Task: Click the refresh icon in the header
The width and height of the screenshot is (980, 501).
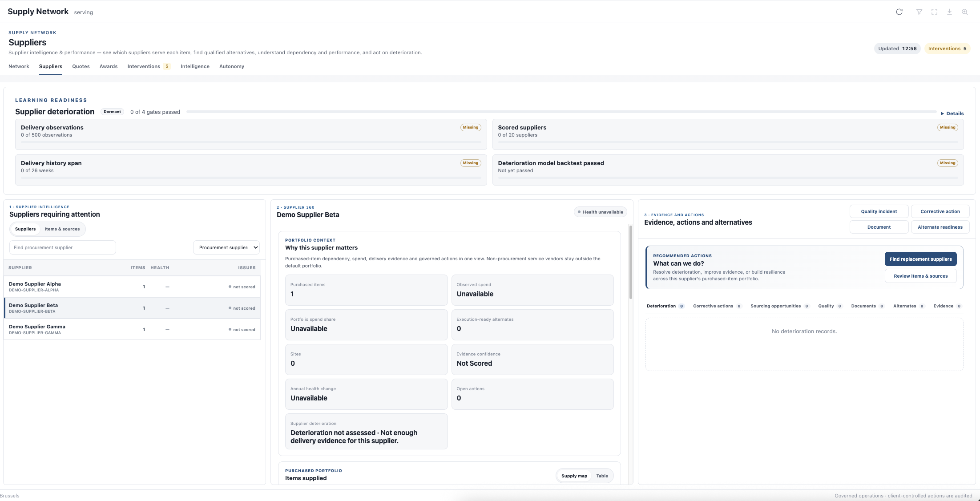Action: (x=899, y=12)
